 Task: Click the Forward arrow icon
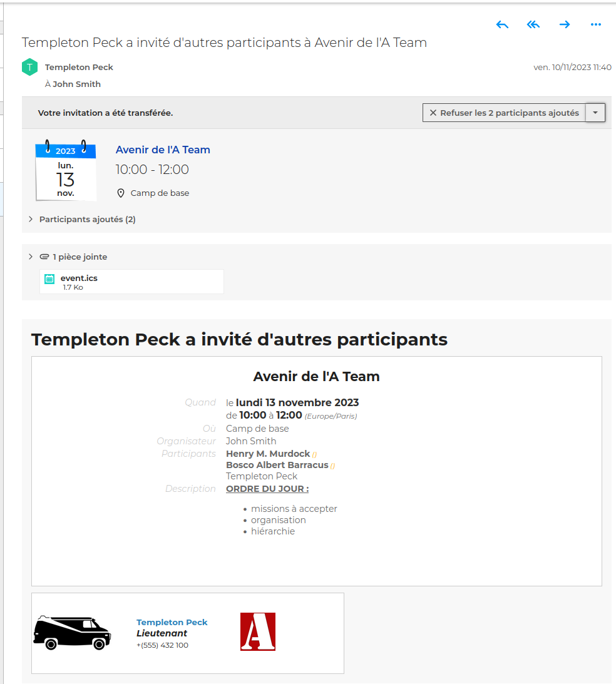coord(565,24)
